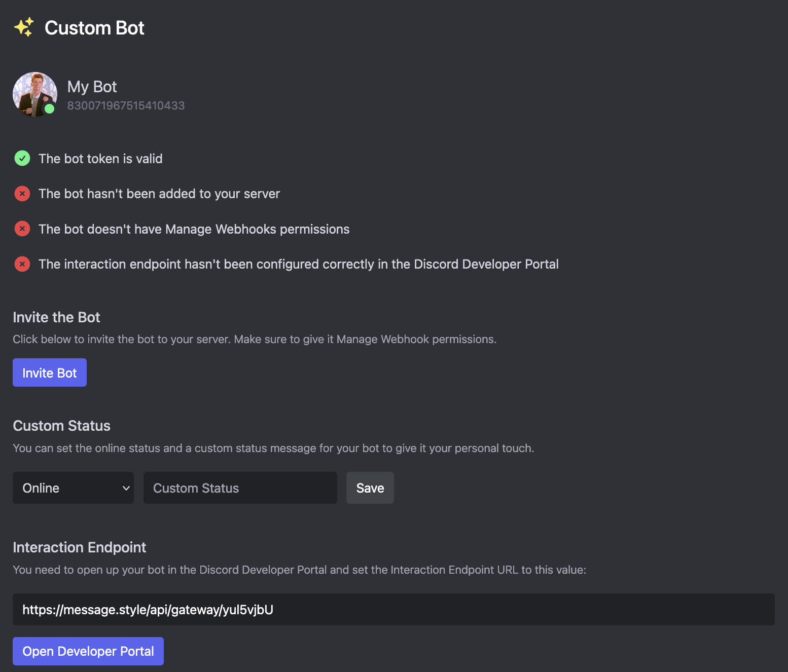Click the red X beside interaction endpoint warning
Viewport: 788px width, 672px height.
22,264
